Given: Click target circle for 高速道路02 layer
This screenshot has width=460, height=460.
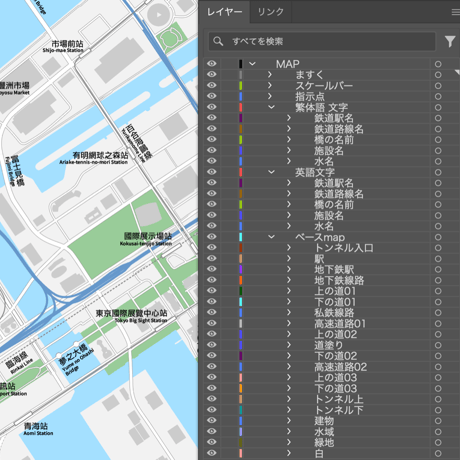Looking at the screenshot, I should (438, 367).
